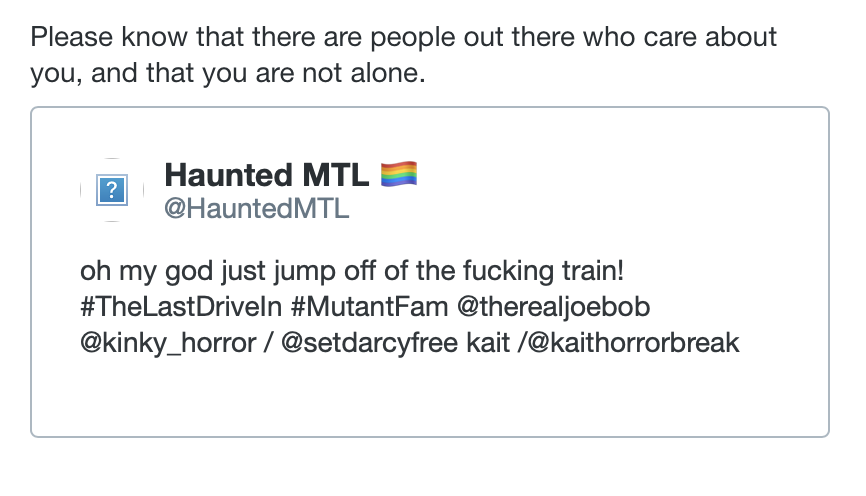The width and height of the screenshot is (866, 496).
Task: Open the #MutantFam hashtag
Action: [x=369, y=307]
